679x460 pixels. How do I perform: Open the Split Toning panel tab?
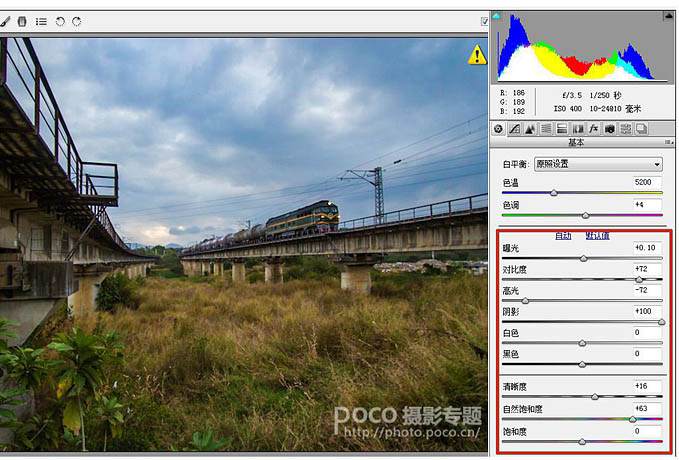(x=562, y=129)
